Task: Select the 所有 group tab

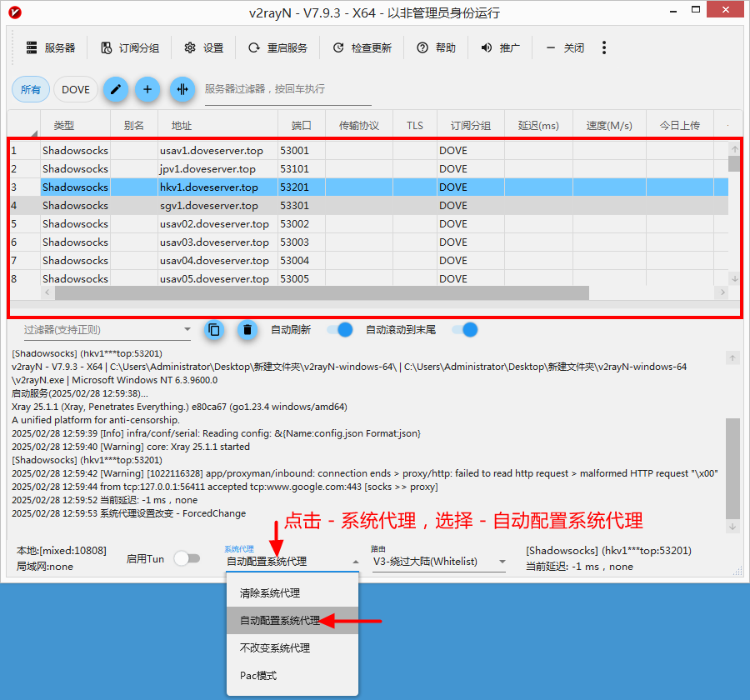Action: [31, 89]
